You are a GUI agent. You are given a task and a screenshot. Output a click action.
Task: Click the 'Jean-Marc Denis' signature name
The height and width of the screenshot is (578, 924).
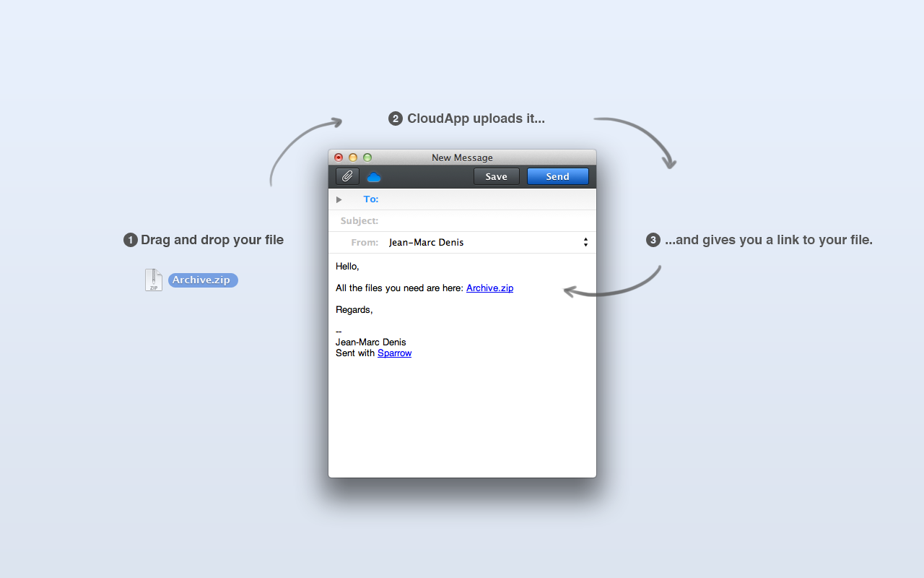coord(371,342)
